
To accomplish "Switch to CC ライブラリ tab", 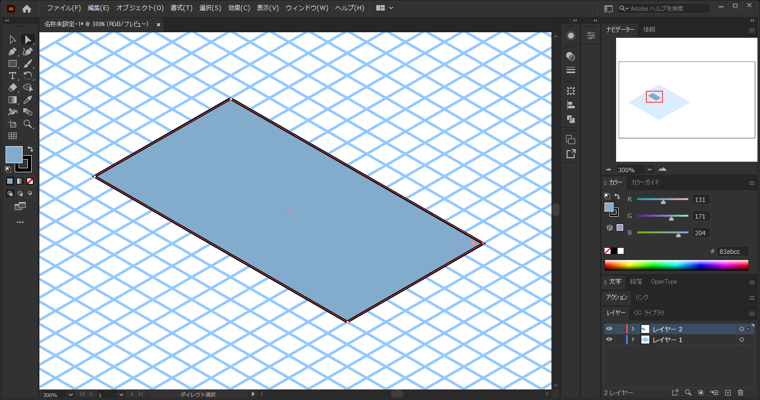I will pyautogui.click(x=649, y=313).
